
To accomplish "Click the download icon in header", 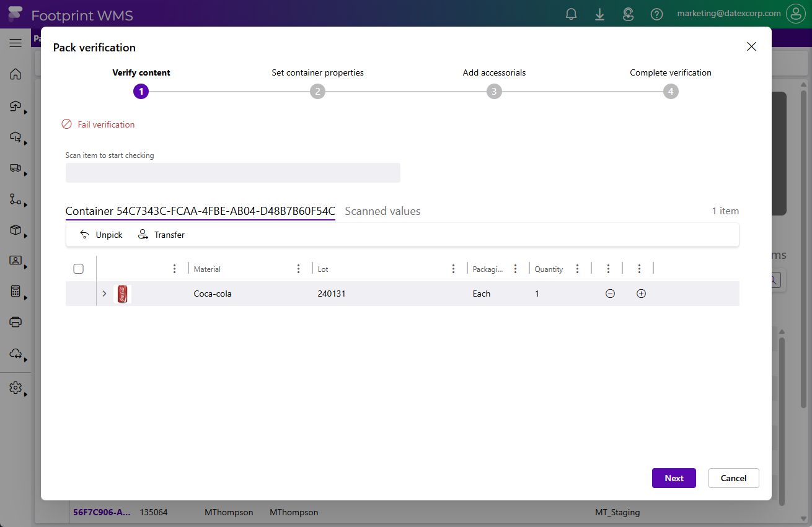I will (x=599, y=14).
